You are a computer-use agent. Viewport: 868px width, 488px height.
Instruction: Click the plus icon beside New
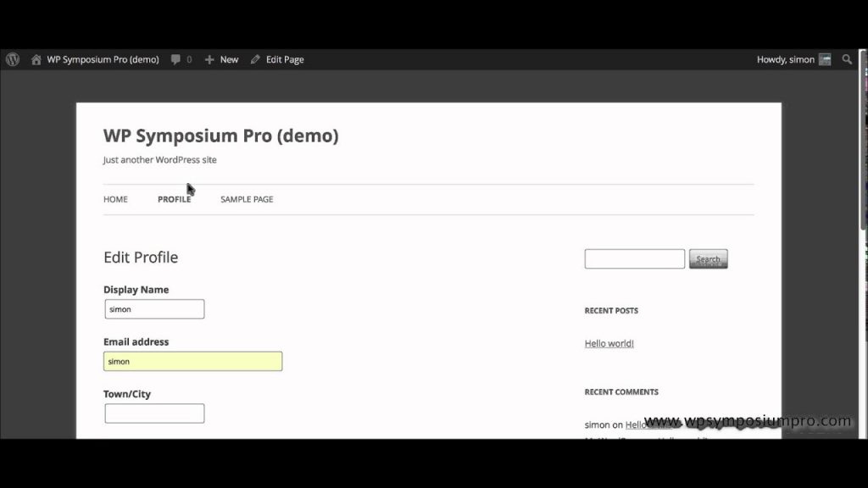pyautogui.click(x=209, y=59)
